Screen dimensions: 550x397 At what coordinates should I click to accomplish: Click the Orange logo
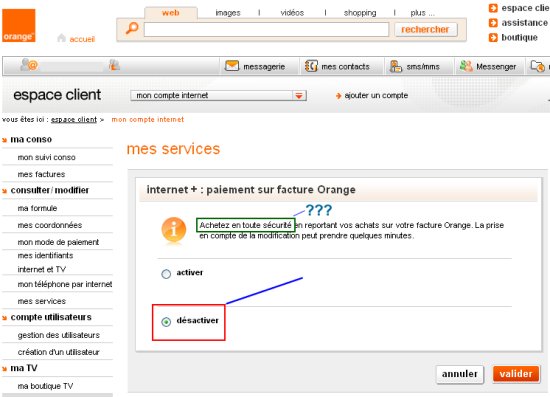(19, 25)
